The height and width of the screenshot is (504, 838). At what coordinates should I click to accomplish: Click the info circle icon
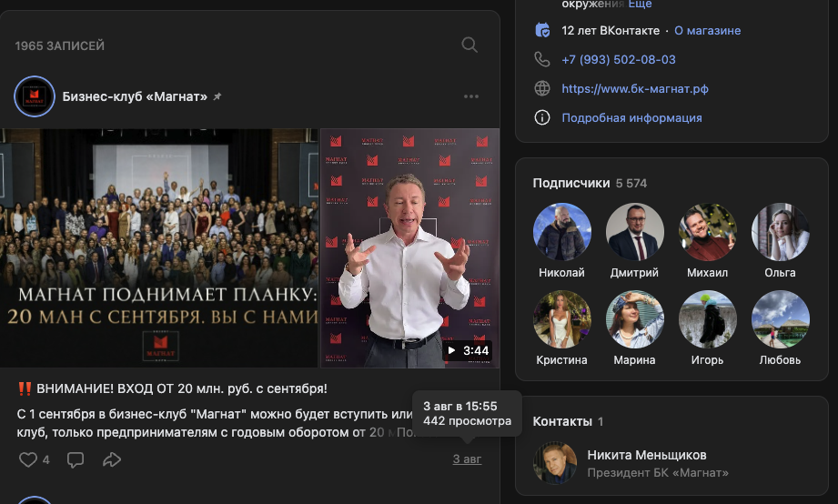(542, 117)
